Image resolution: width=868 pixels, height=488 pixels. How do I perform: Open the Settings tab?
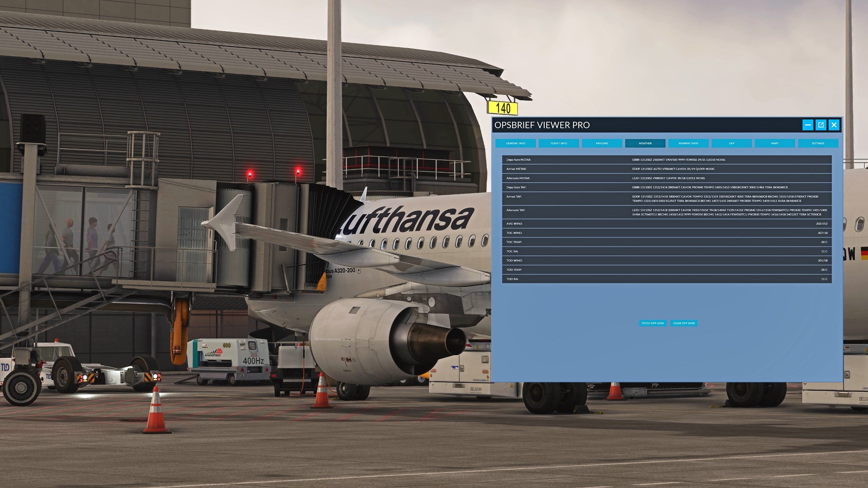tap(818, 143)
